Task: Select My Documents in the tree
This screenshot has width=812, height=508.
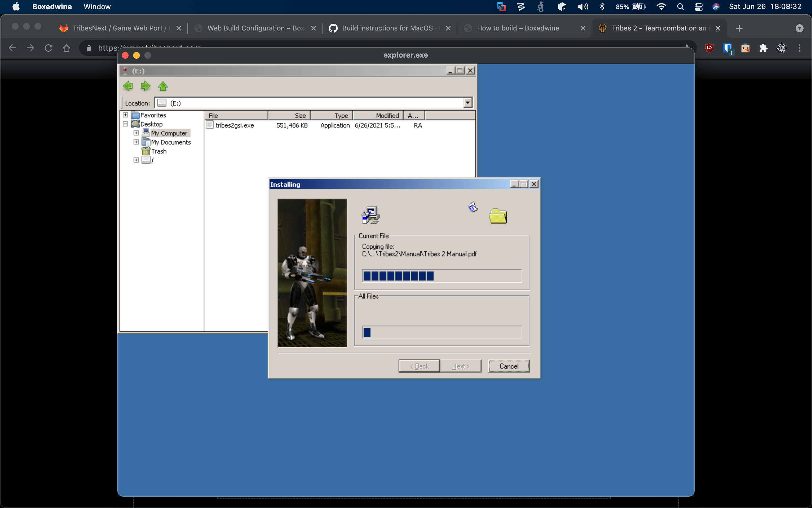Action: [x=171, y=142]
